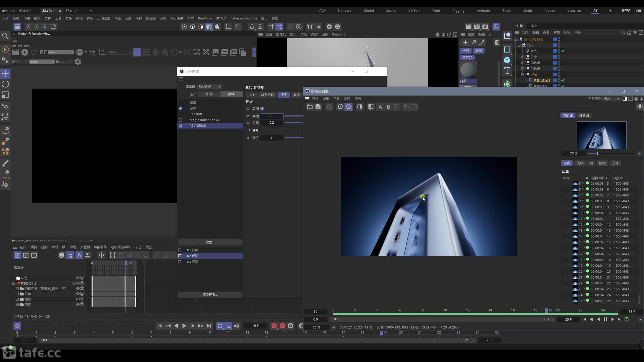Enable Magic Bullet Looks checkbox
This screenshot has height=362, width=644.
point(180,120)
